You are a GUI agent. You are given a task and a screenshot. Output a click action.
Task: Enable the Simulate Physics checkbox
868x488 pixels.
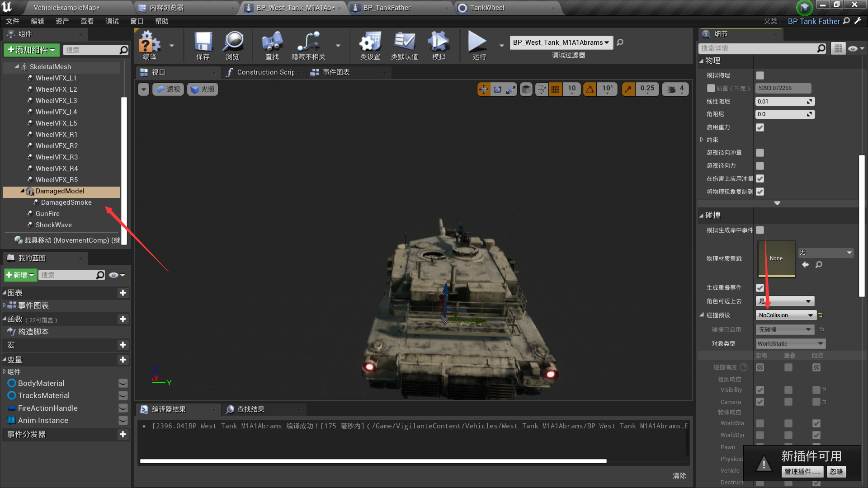tap(760, 75)
